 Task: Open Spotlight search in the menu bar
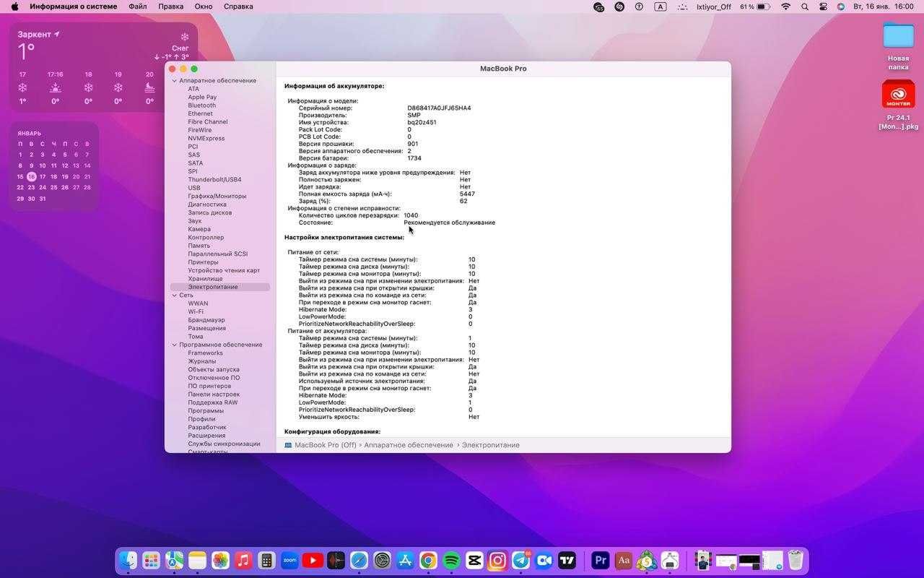click(805, 7)
